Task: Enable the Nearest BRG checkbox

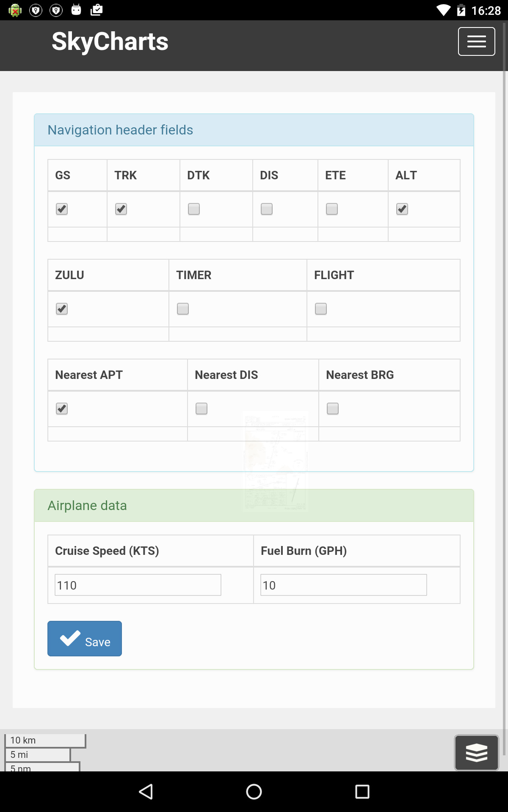Action: [333, 409]
